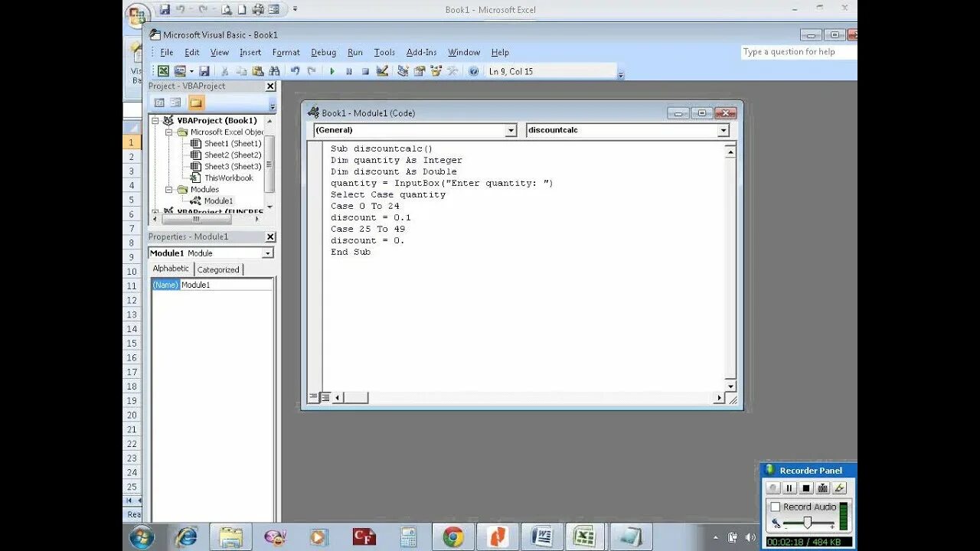
Task: Click the Copy icon in VBA toolbar
Action: pos(241,71)
